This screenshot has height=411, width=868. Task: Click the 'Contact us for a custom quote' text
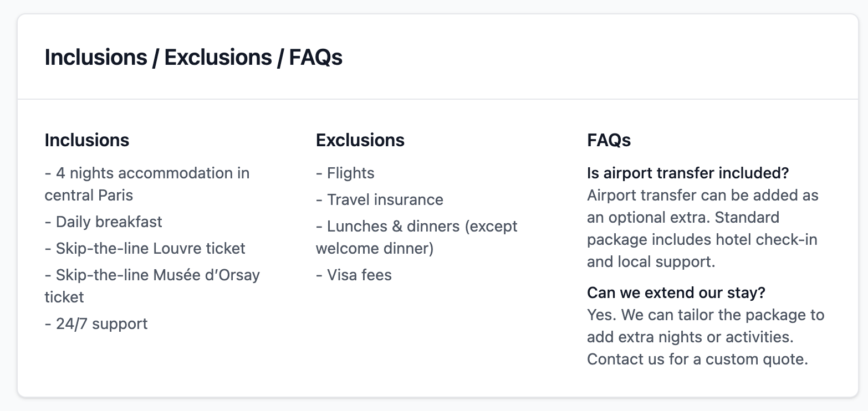click(x=697, y=359)
